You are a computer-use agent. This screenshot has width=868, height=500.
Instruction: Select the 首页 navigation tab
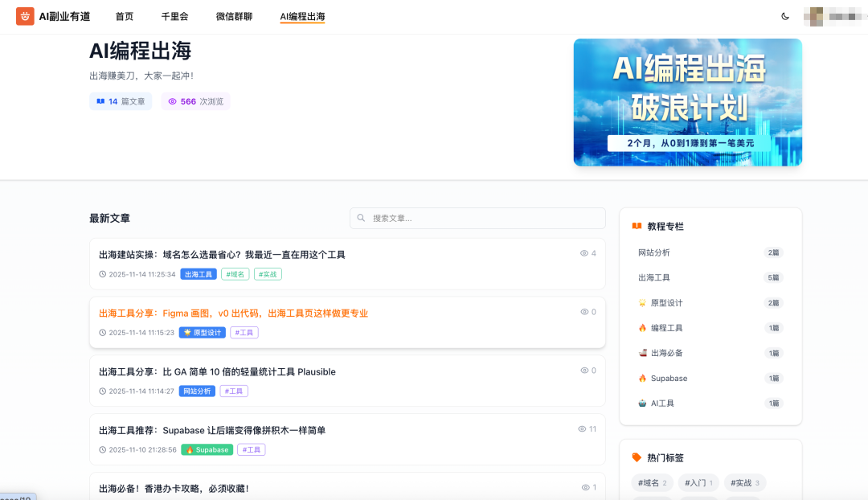coord(124,16)
